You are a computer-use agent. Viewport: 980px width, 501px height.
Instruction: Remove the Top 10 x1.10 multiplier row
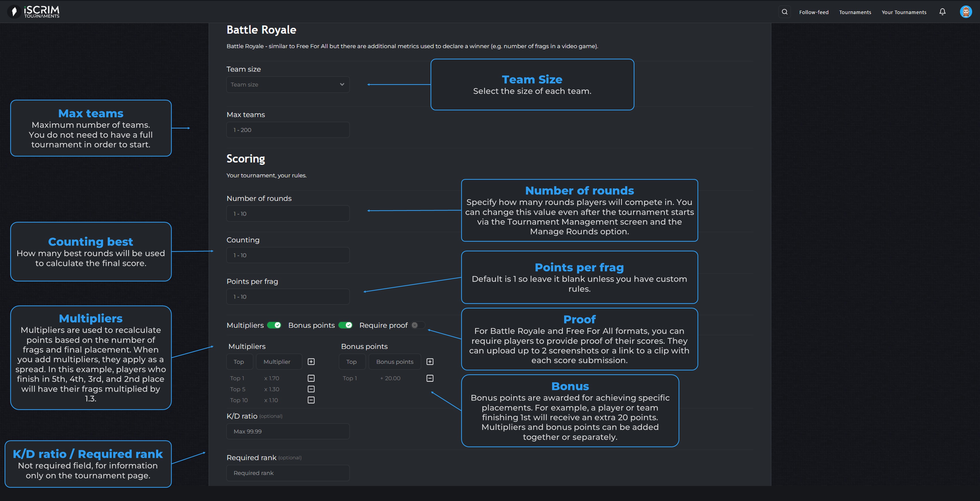tap(311, 400)
